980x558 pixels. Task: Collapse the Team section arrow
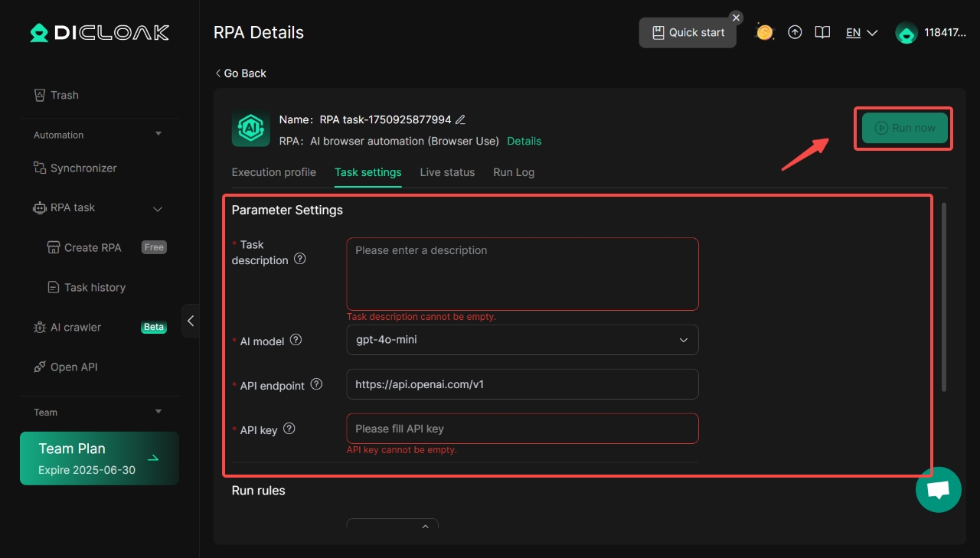click(x=158, y=412)
